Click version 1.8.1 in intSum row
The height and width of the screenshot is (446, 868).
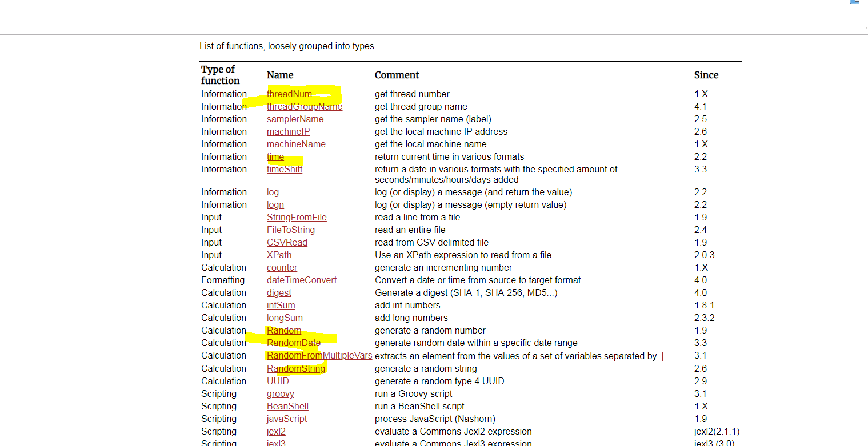pos(705,305)
